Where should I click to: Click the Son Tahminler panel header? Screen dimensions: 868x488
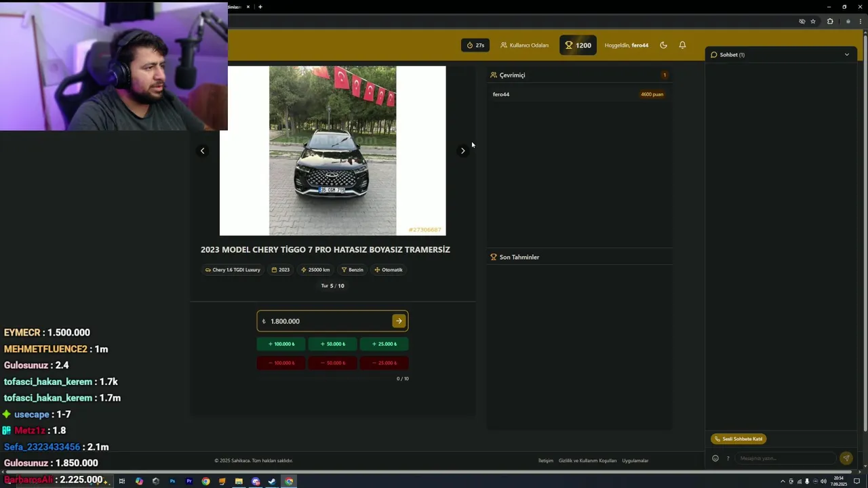tap(579, 257)
